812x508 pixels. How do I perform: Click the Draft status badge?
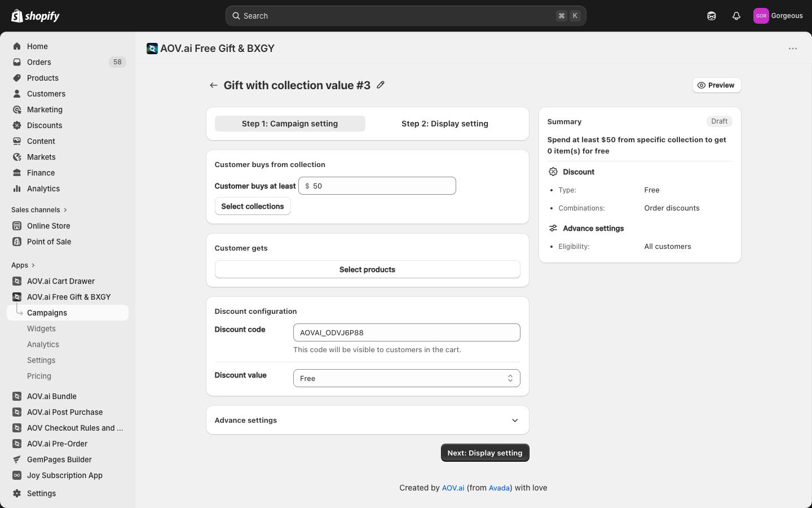(719, 121)
